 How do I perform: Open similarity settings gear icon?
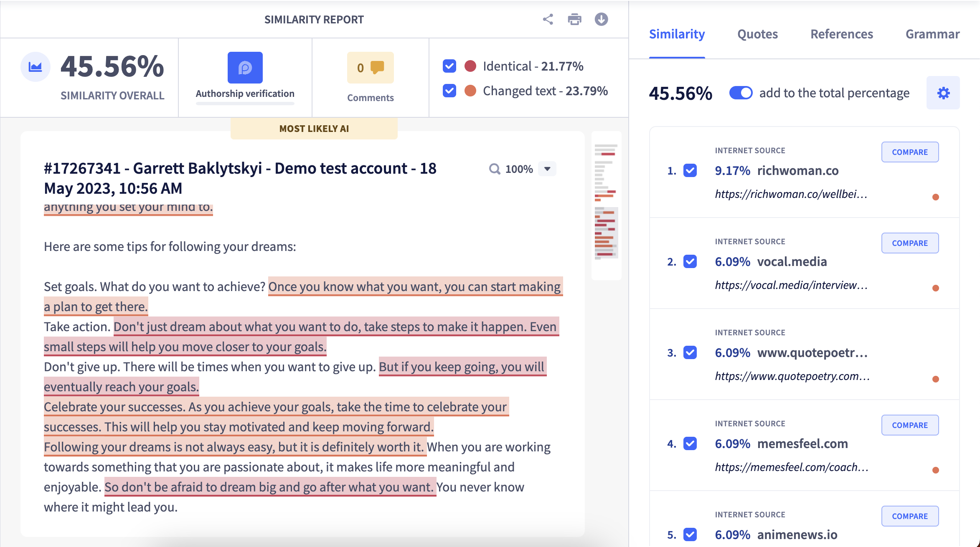click(x=943, y=93)
